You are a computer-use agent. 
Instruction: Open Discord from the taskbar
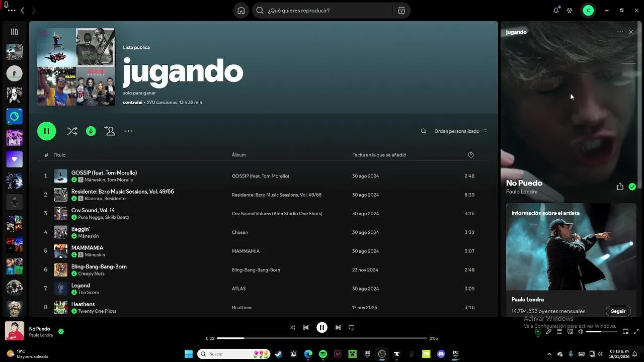click(x=441, y=354)
